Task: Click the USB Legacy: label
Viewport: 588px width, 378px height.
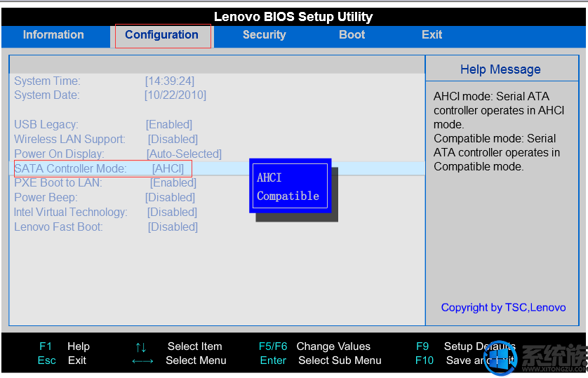Action: point(46,124)
